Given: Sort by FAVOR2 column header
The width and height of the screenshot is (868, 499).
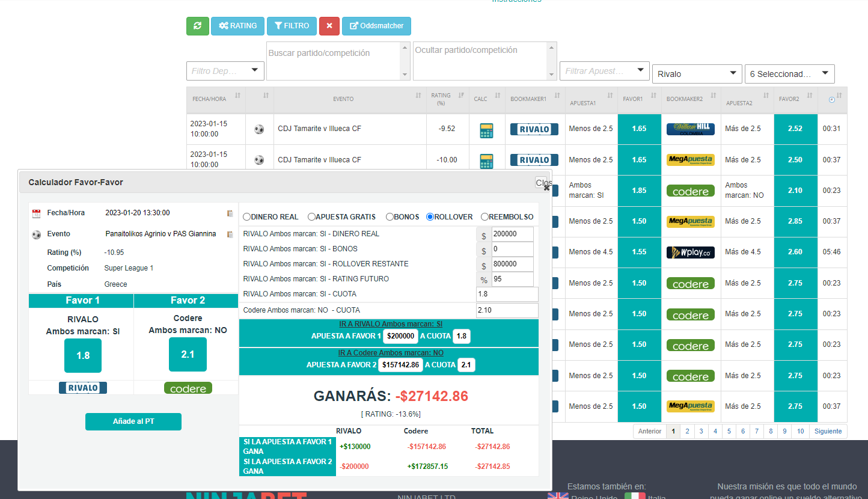Looking at the screenshot, I should 796,99.
